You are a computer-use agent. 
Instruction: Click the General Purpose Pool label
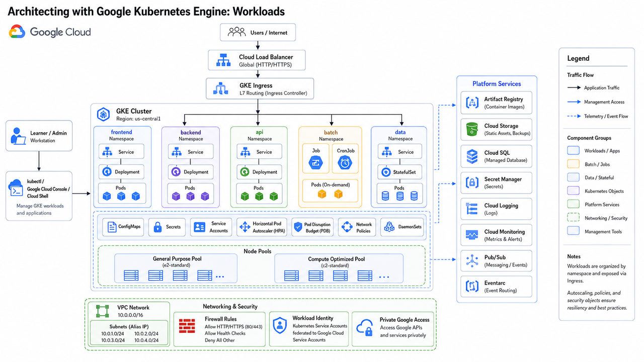point(177,259)
